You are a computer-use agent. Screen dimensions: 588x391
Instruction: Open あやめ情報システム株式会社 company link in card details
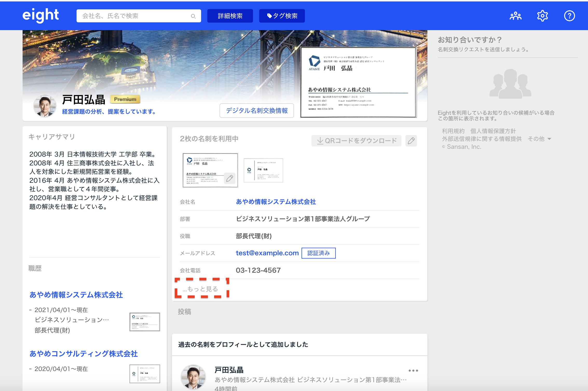tap(276, 202)
